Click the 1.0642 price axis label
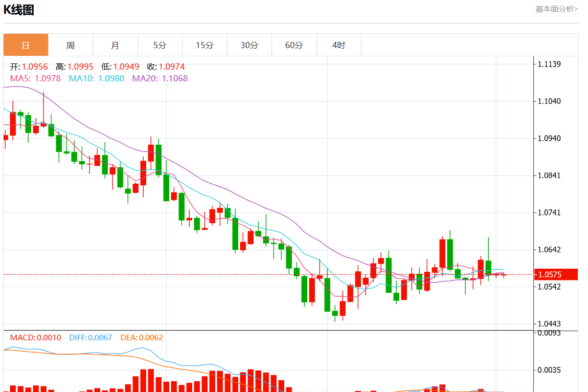This screenshot has width=588, height=392. 549,250
